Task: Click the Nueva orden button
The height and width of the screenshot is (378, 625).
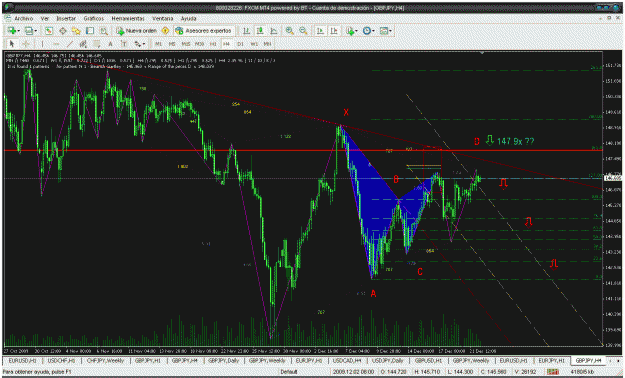Action: point(136,31)
